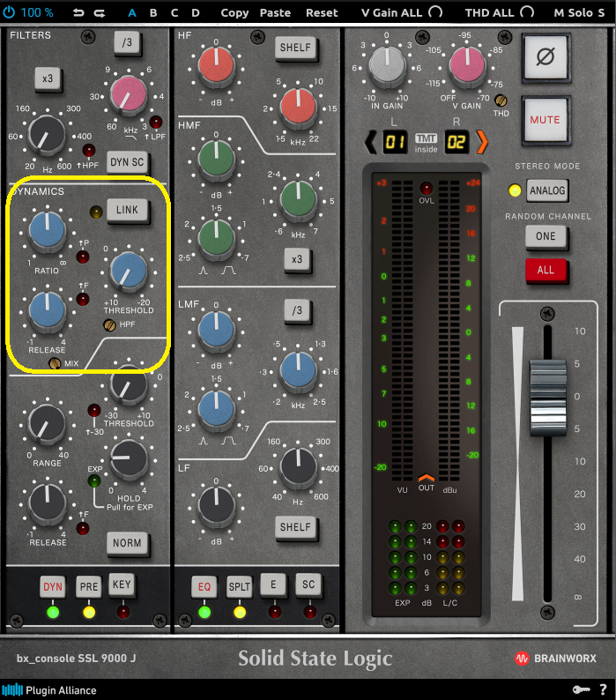Click the Plugin Alliance logo icon

tap(12, 690)
